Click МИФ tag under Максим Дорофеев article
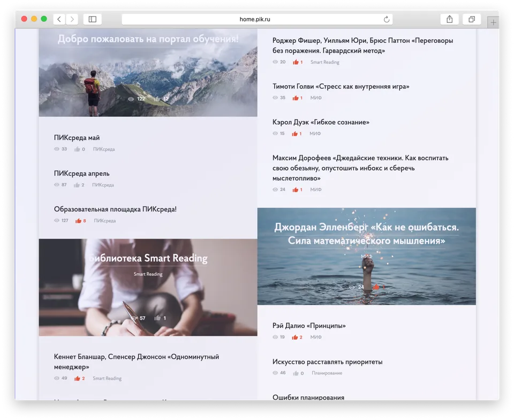The image size is (514, 420). [x=315, y=190]
